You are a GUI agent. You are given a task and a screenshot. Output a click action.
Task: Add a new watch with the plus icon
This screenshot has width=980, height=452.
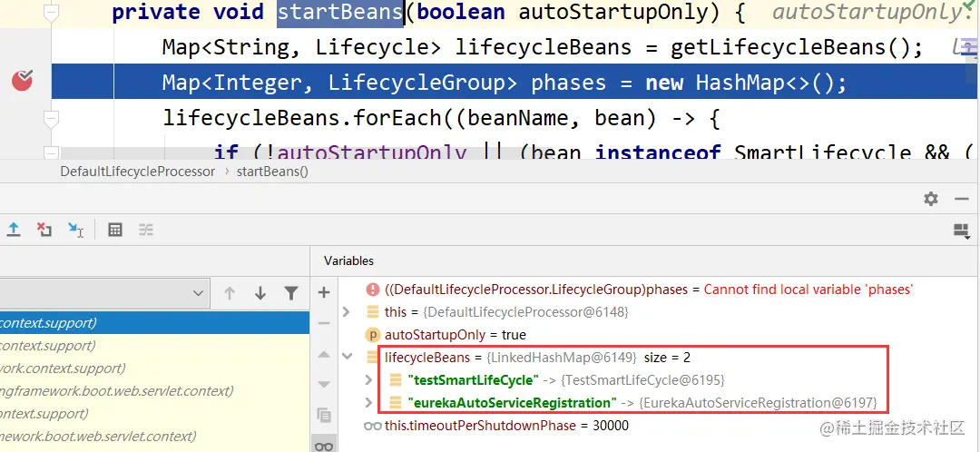coord(324,292)
